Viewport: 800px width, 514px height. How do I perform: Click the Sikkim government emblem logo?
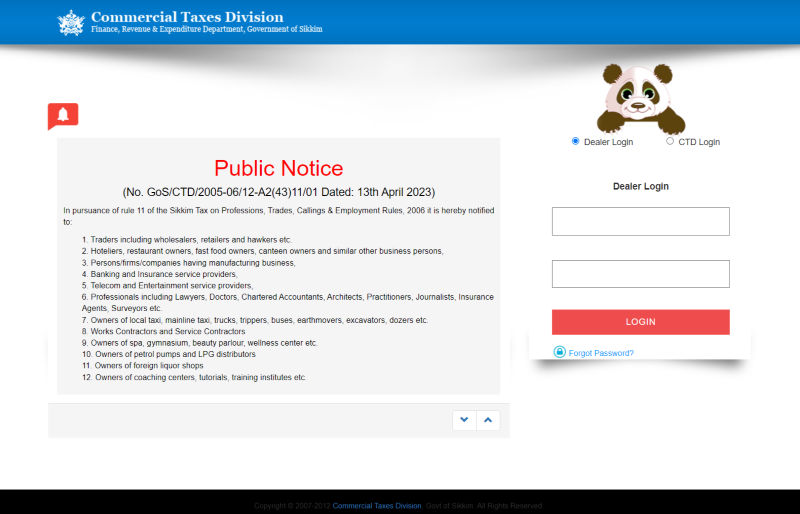71,23
